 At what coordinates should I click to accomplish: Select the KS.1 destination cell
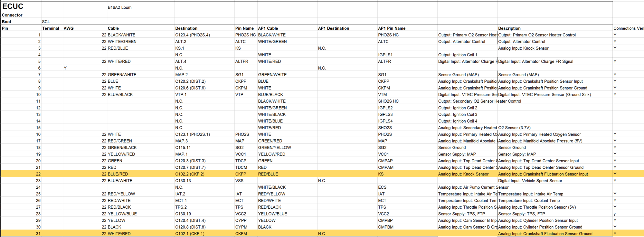180,48
